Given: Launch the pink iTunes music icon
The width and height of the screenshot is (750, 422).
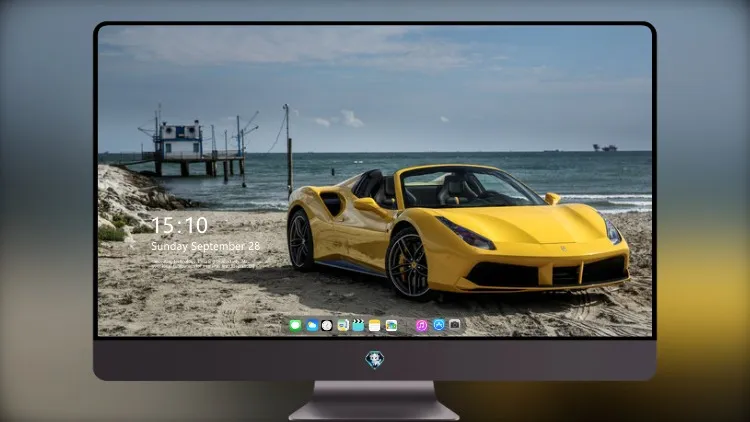Looking at the screenshot, I should [421, 326].
